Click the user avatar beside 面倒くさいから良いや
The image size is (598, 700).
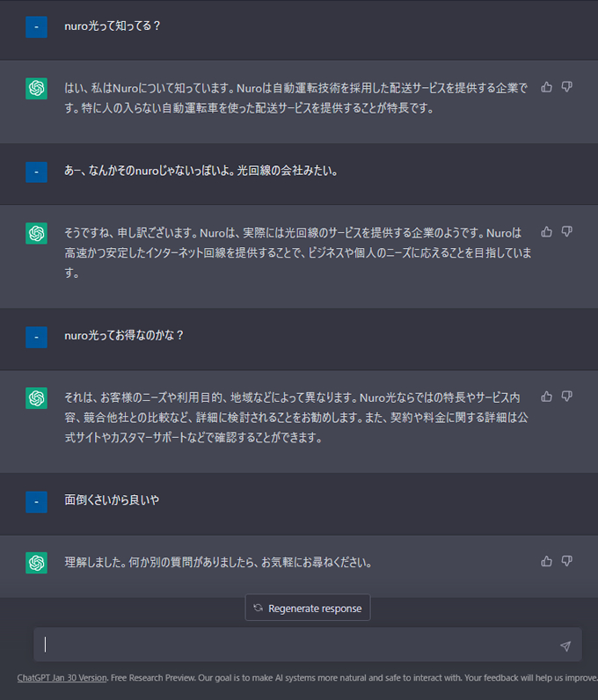tap(37, 502)
